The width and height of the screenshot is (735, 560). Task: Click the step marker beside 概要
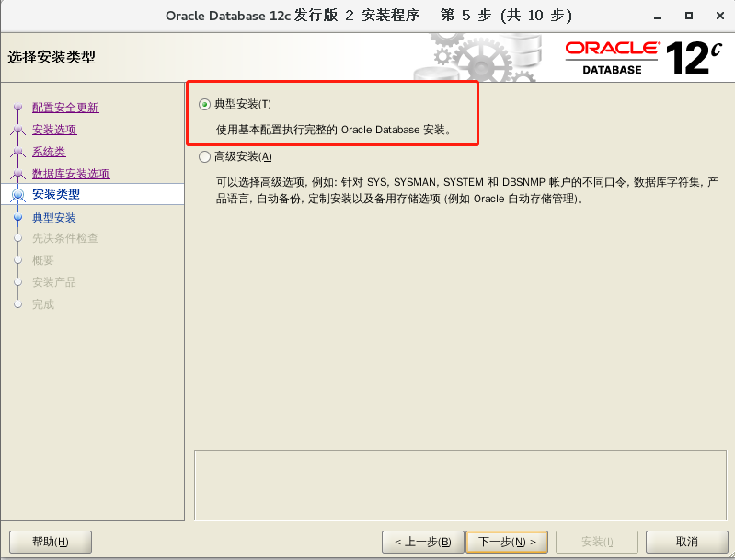point(17,260)
